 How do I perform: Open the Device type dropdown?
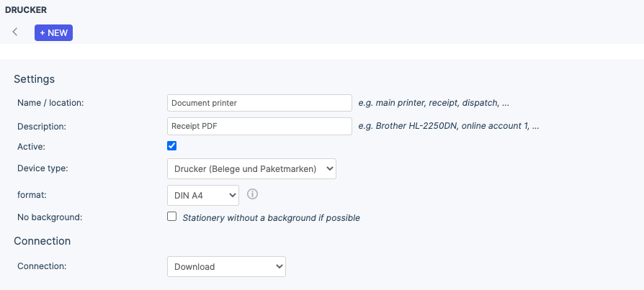coord(251,168)
